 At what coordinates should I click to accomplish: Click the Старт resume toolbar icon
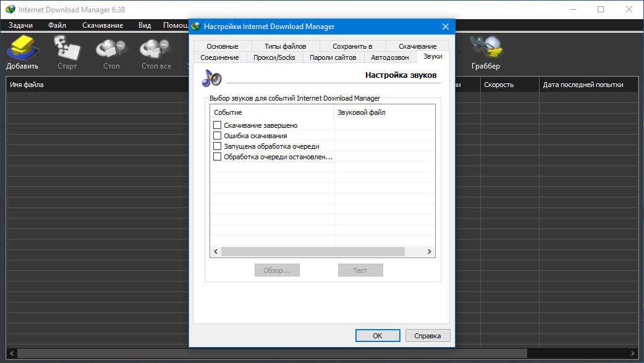67,52
